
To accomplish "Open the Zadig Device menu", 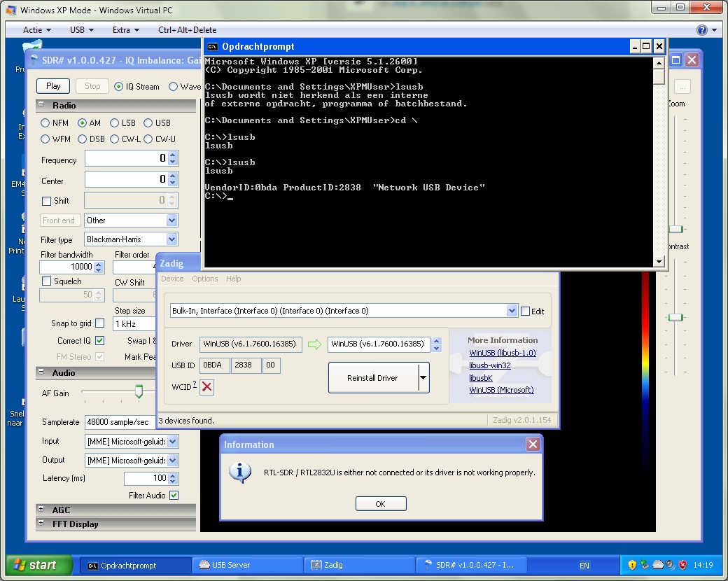I will (172, 279).
